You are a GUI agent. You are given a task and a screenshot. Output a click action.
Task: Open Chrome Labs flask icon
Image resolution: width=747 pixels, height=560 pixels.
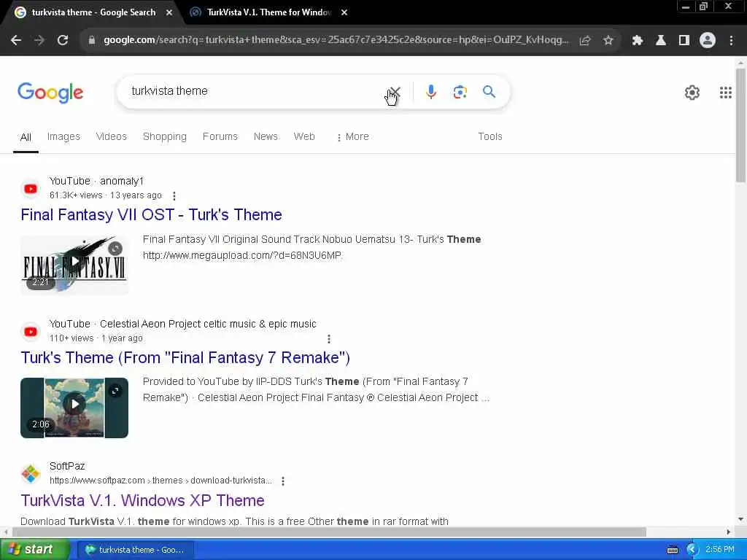[x=660, y=41]
